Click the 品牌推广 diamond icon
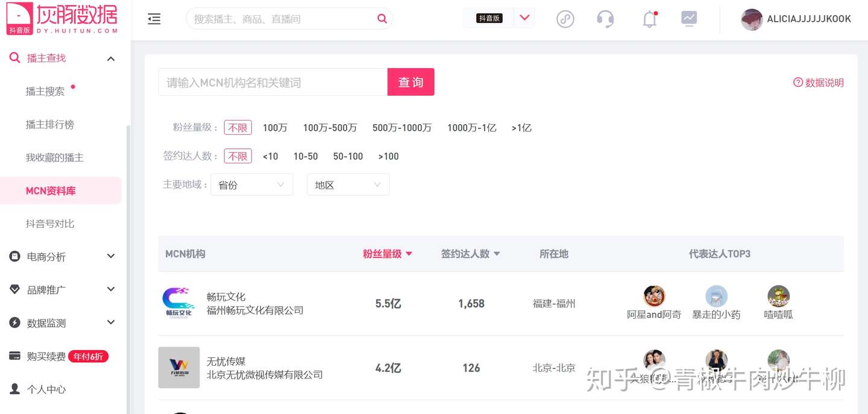868x414 pixels. click(x=15, y=290)
